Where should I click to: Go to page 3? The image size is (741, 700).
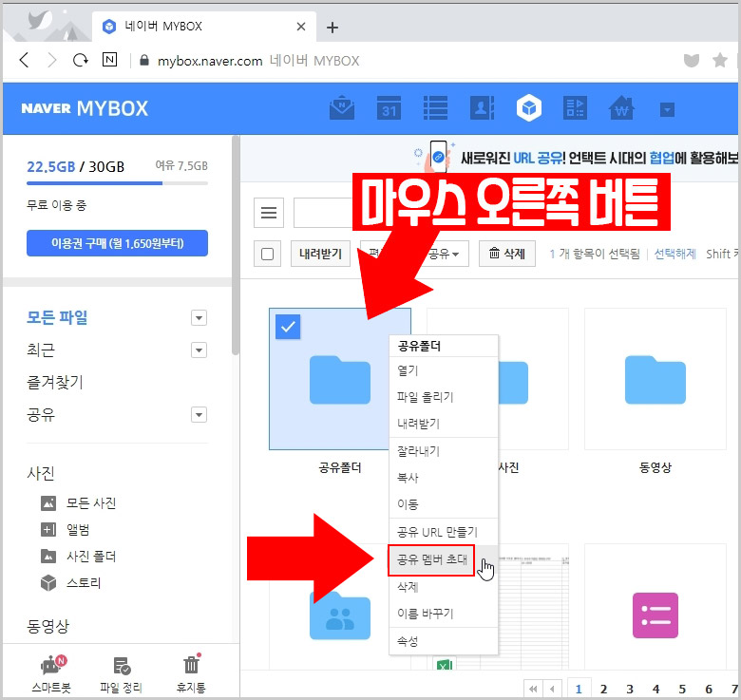point(630,690)
